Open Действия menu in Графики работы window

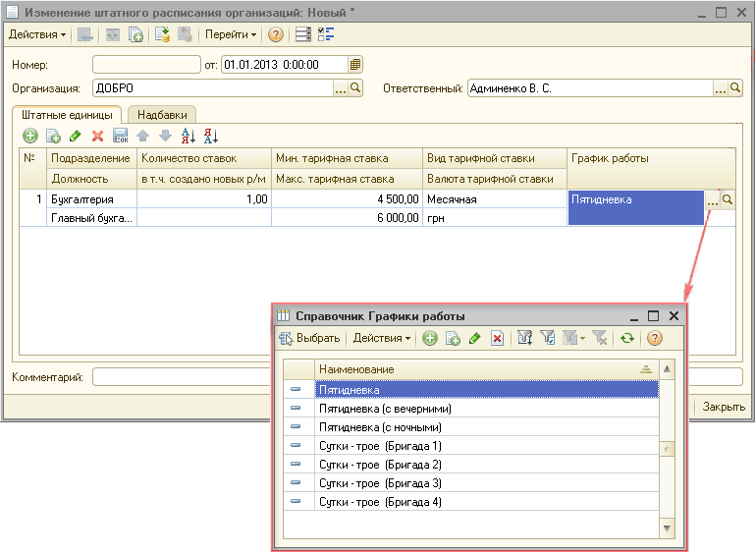coord(381,338)
